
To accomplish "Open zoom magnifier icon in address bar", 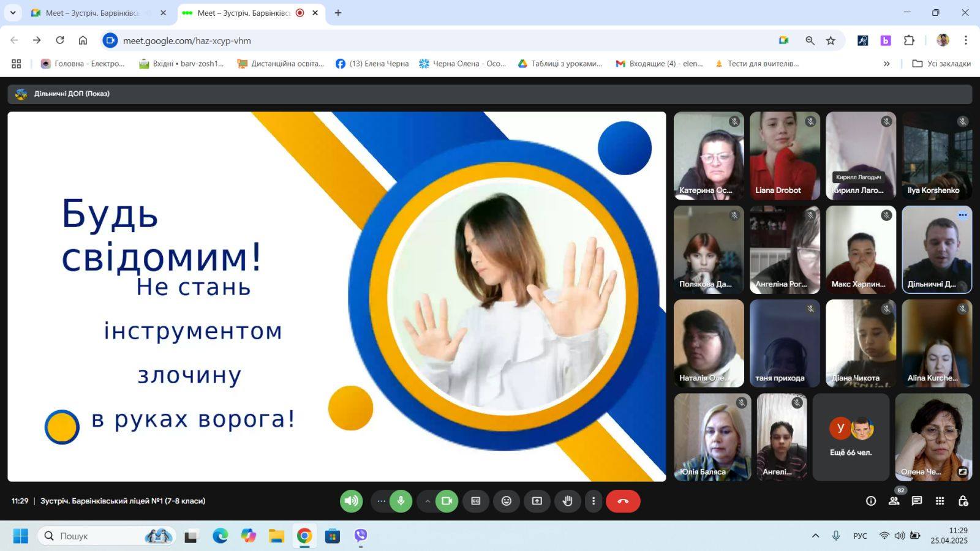I will 810,40.
